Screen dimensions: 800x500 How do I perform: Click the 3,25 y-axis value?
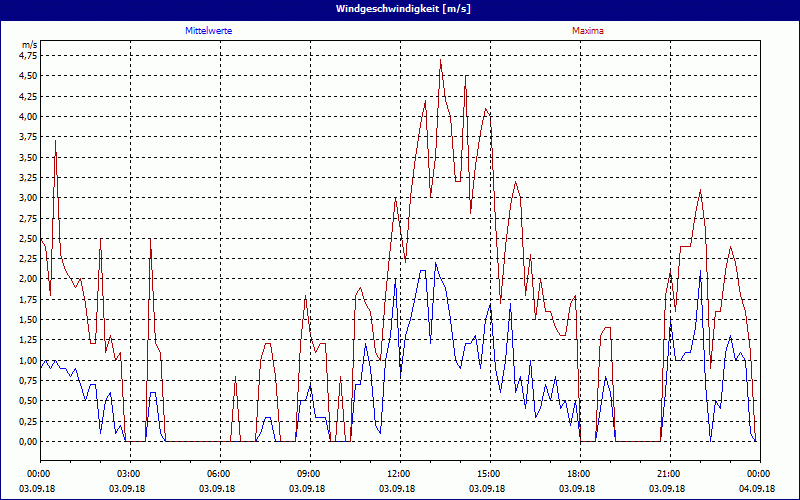[28, 177]
